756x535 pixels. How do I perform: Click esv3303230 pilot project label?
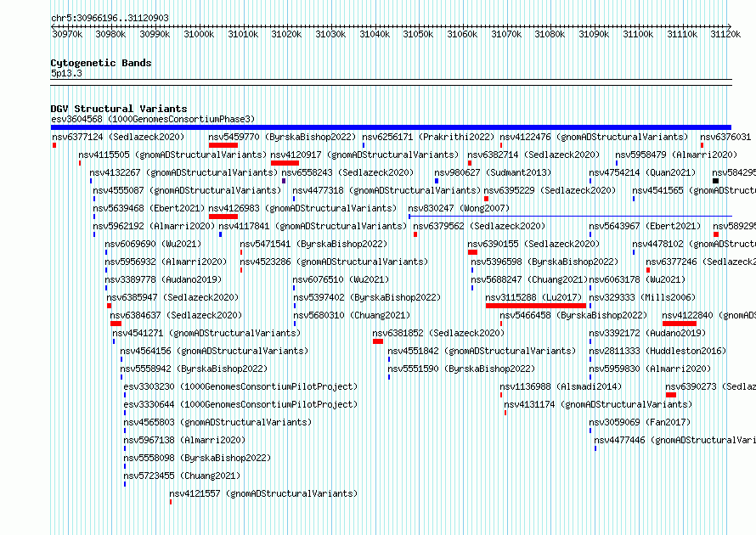240,386
